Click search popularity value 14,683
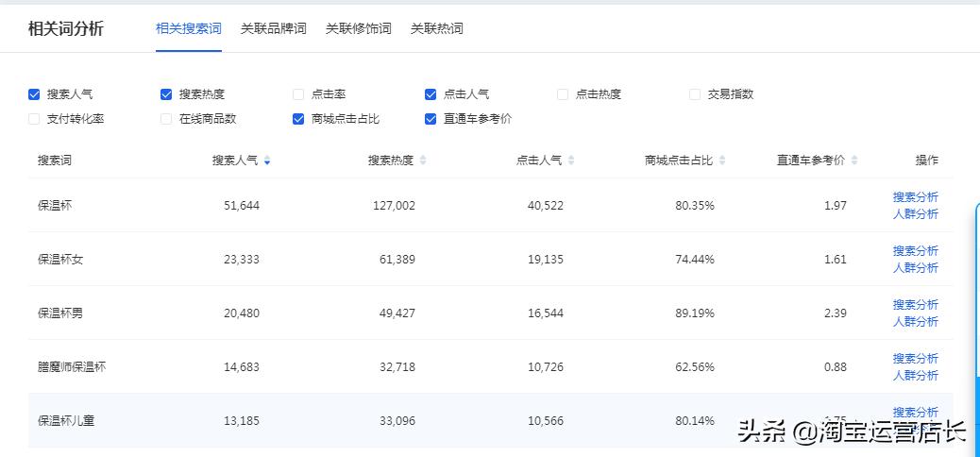 coord(242,367)
